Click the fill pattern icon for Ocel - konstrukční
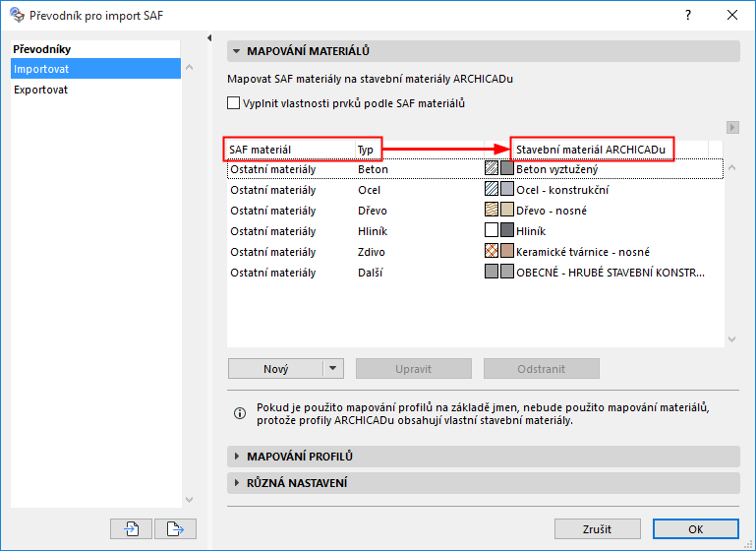Image resolution: width=756 pixels, height=551 pixels. coord(492,189)
